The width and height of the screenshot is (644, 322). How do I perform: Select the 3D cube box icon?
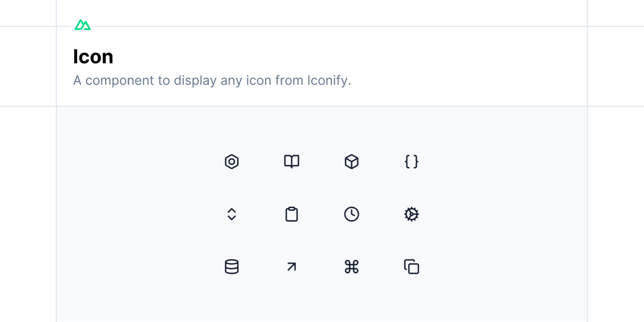point(352,162)
